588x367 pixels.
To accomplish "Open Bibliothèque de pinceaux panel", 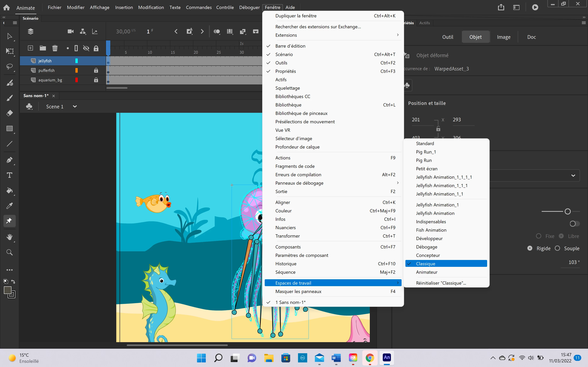I will click(x=301, y=113).
